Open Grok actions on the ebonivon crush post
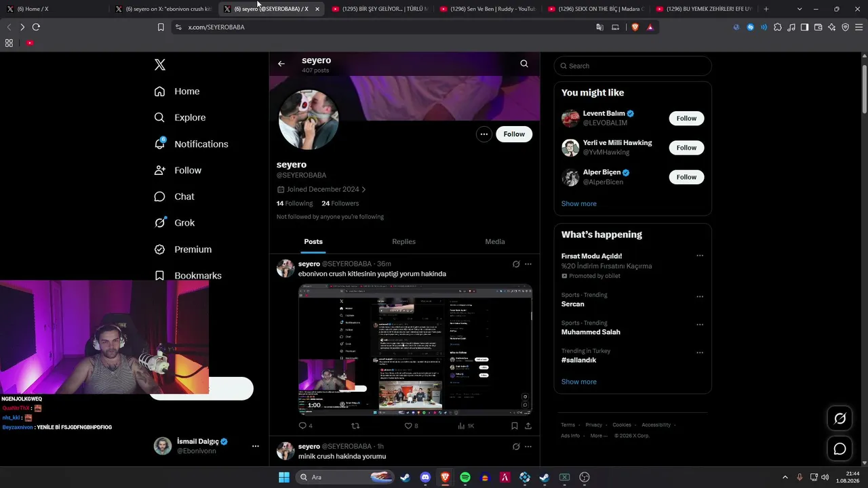868x488 pixels. [x=516, y=264]
